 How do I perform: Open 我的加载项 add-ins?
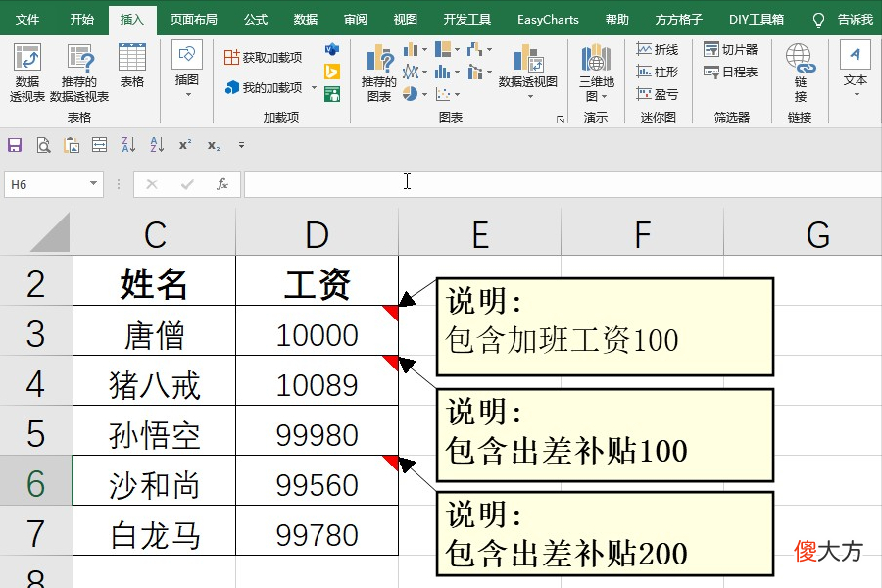pyautogui.click(x=265, y=88)
